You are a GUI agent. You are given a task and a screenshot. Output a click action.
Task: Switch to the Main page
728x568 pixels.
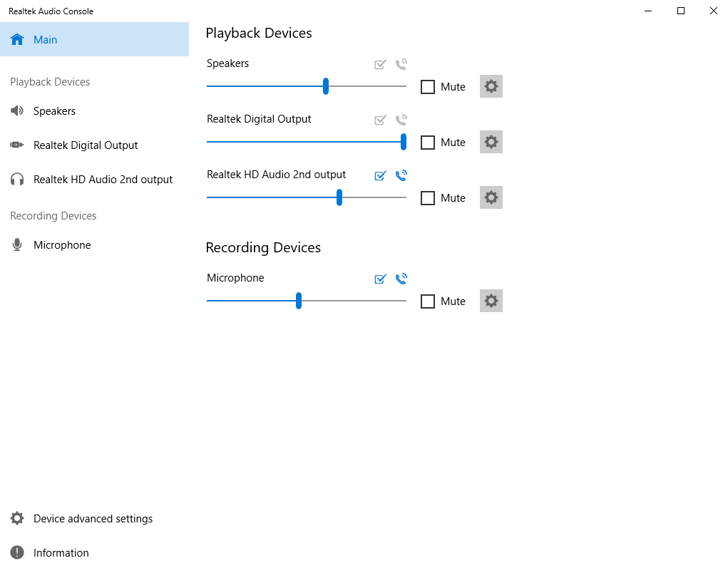(x=44, y=39)
